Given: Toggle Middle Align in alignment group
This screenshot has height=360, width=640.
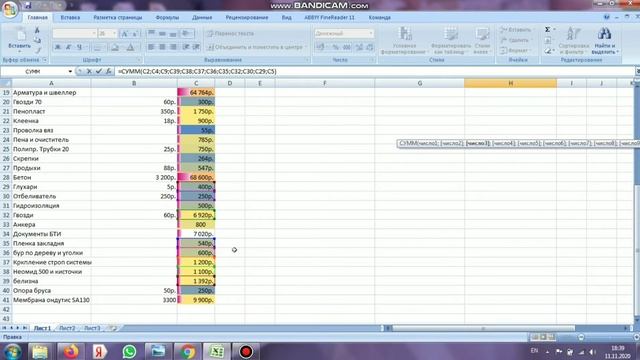Looking at the screenshot, I should [162, 33].
